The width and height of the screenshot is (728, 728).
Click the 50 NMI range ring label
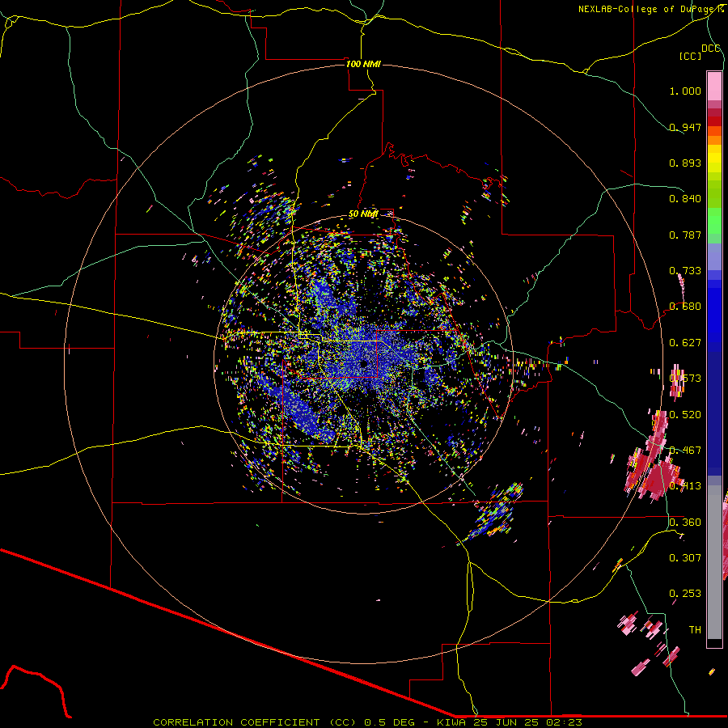pyautogui.click(x=363, y=214)
